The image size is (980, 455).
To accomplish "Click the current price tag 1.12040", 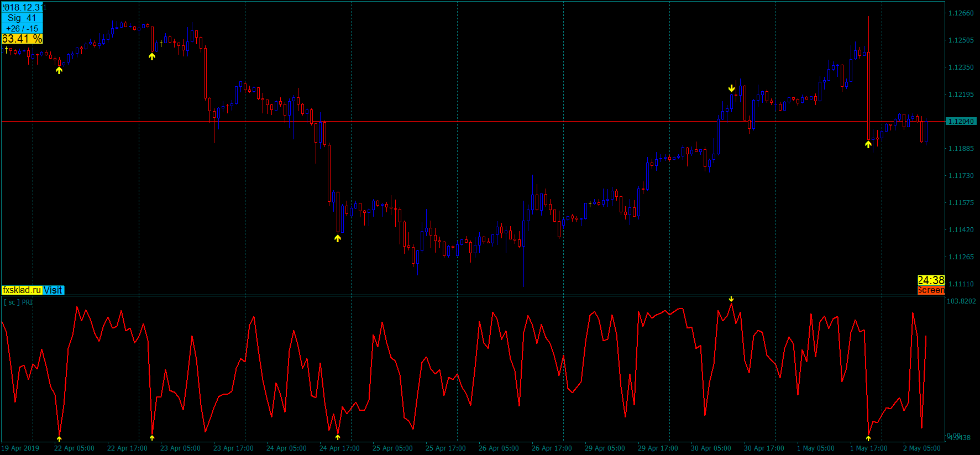I will click(962, 121).
